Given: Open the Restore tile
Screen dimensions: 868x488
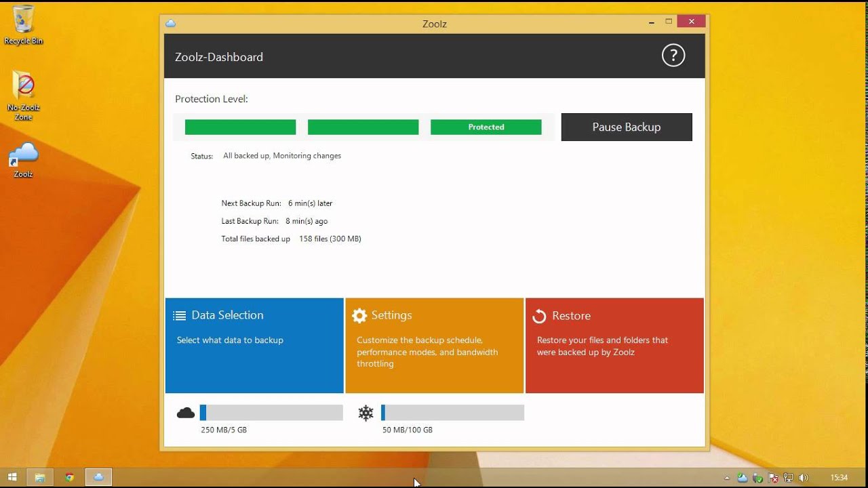Looking at the screenshot, I should click(614, 346).
